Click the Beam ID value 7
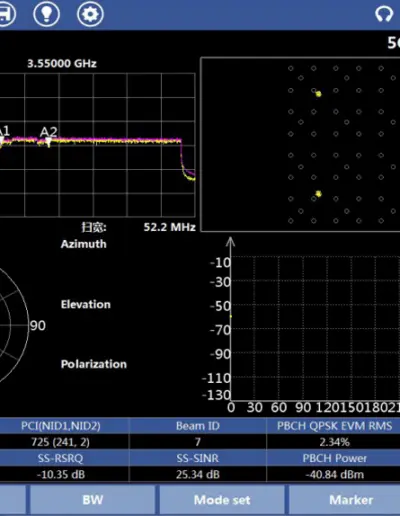This screenshot has height=516, width=400. [x=198, y=442]
